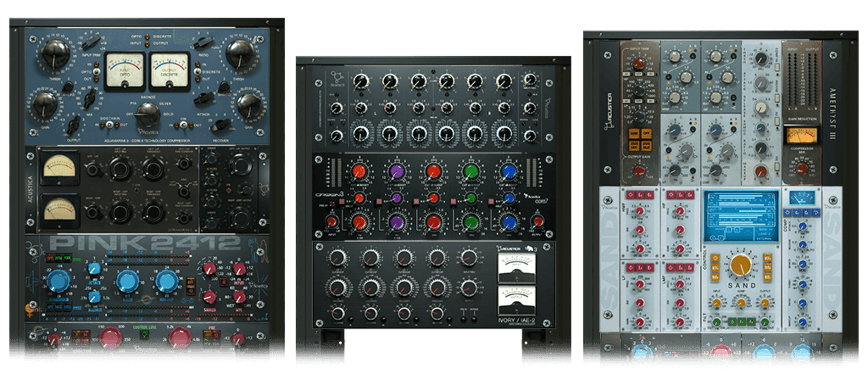The height and width of the screenshot is (380, 868).
Task: Click the ATTACK chicken-head switch on Aquamarine
Action: (x=204, y=98)
